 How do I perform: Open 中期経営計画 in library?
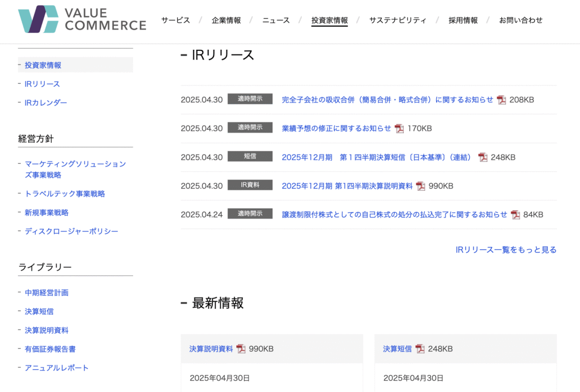(x=46, y=292)
